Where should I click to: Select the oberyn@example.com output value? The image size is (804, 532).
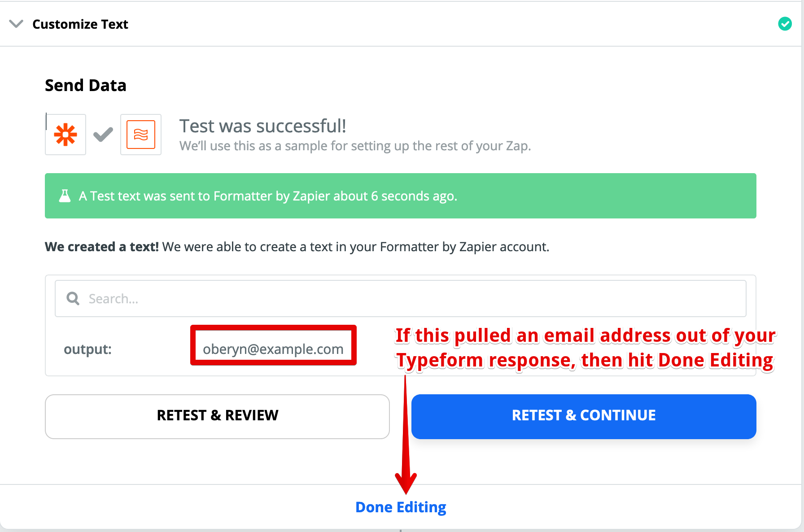coord(273,349)
